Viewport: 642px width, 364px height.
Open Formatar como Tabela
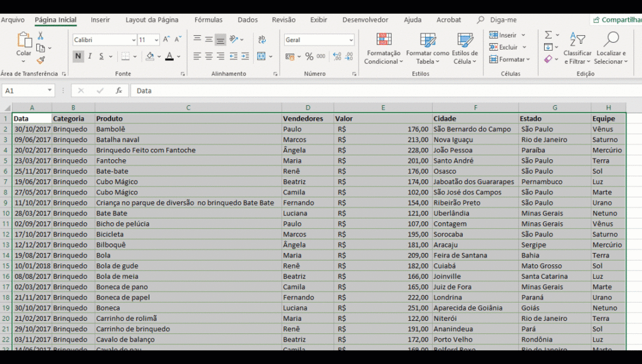pos(428,49)
